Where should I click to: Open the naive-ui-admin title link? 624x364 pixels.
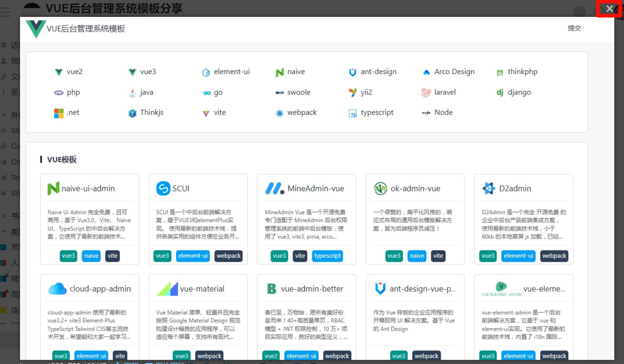point(88,188)
